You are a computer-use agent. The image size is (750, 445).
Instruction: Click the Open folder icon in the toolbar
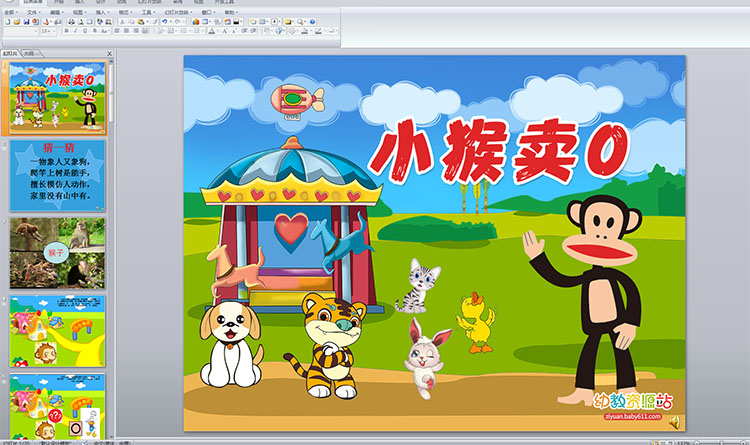16,22
